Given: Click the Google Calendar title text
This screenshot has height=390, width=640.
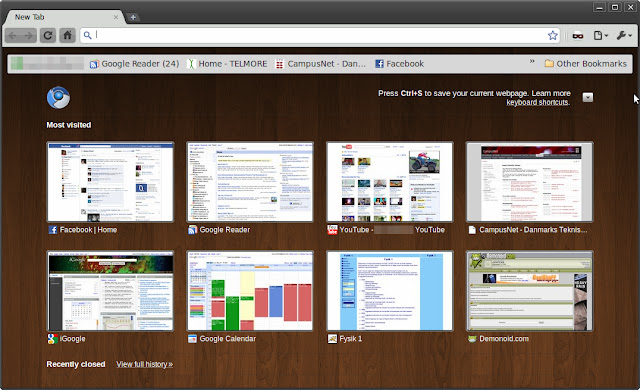Looking at the screenshot, I should click(x=228, y=339).
